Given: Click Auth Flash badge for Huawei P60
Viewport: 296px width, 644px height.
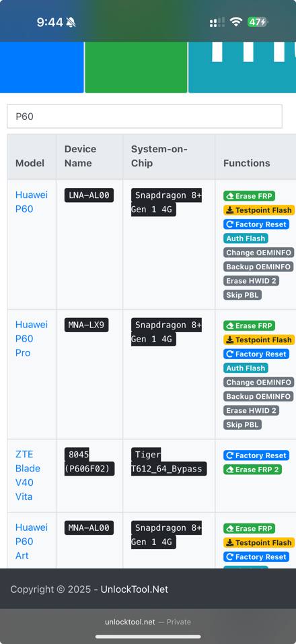Looking at the screenshot, I should tap(246, 238).
